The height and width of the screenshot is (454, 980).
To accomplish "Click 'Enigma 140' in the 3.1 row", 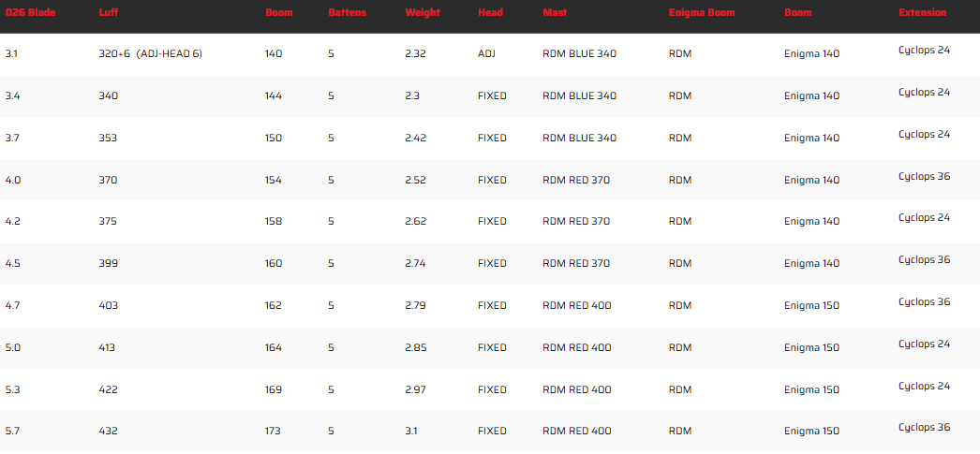I will coord(812,54).
